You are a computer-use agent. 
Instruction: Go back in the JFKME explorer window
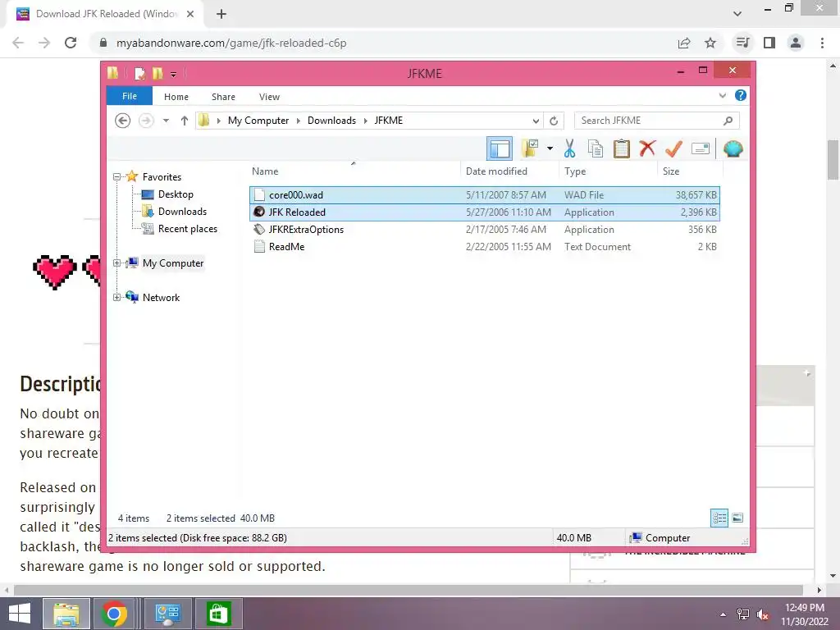pyautogui.click(x=123, y=121)
